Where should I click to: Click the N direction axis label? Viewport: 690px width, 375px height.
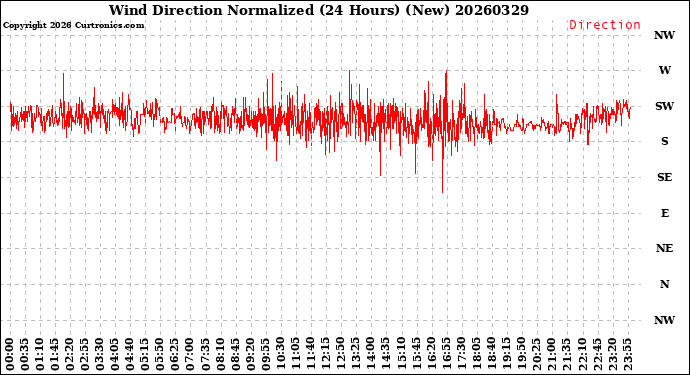pos(664,284)
